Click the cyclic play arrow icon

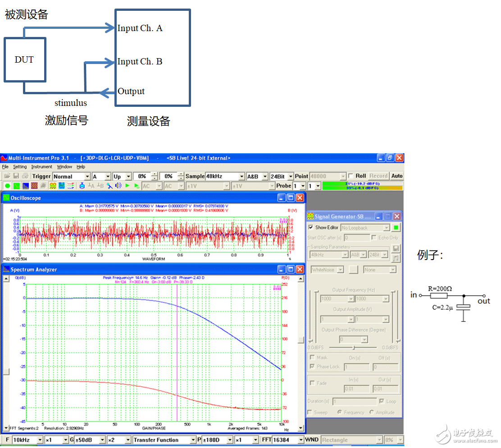137,186
